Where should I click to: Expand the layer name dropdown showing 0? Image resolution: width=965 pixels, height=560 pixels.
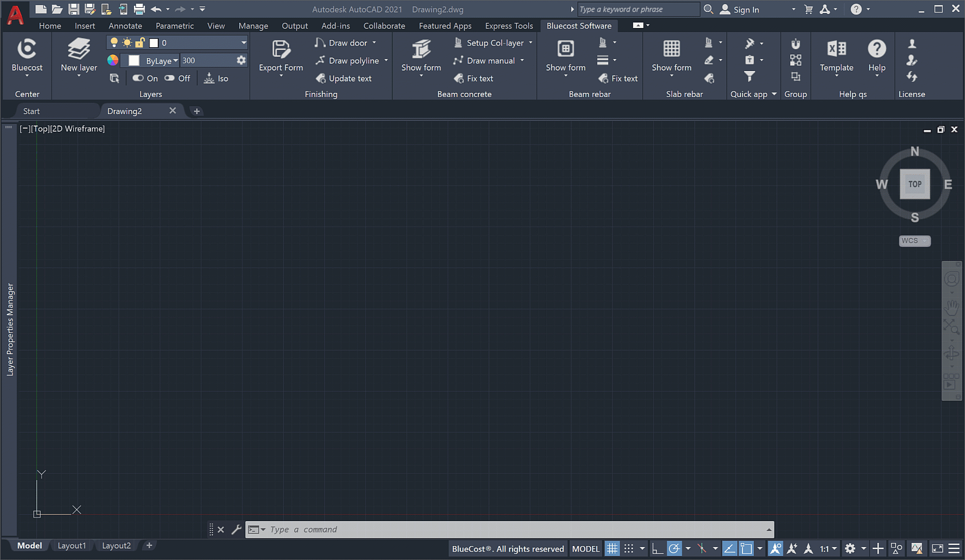(243, 43)
